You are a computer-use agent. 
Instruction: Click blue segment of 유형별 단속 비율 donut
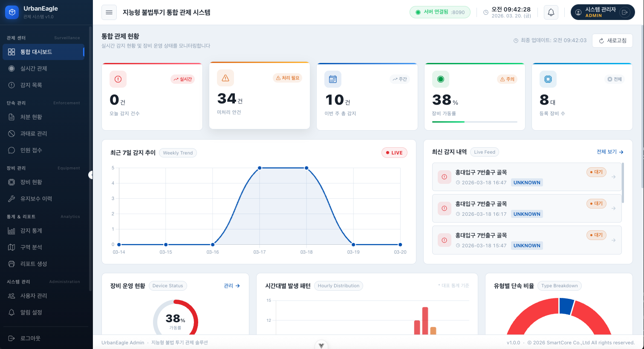tap(566, 306)
